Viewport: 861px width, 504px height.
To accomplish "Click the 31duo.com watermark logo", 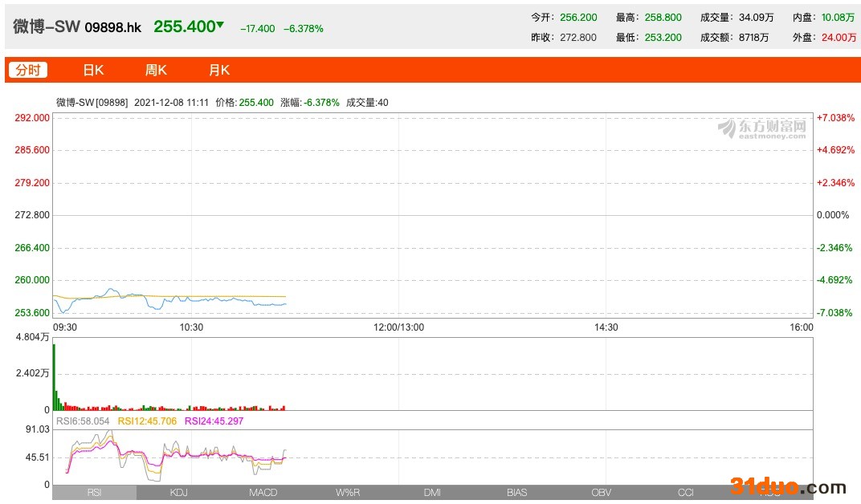I will tap(787, 486).
